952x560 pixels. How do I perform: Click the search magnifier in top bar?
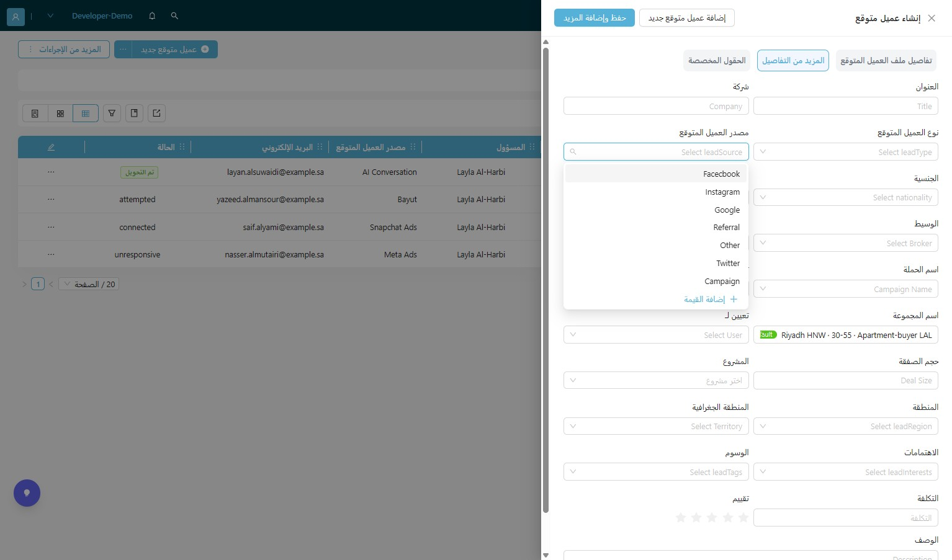pos(174,16)
